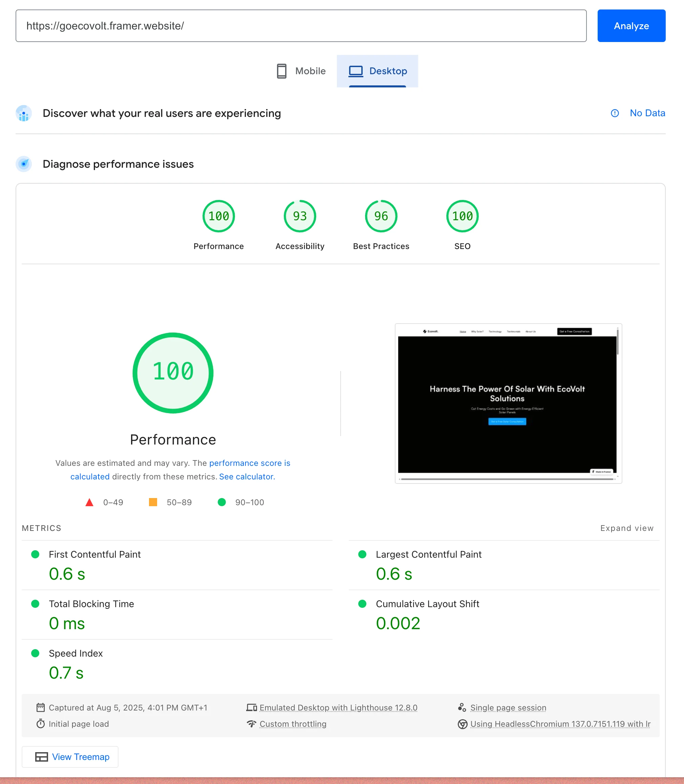Screen dimensions: 684x784
Task: Click the Chrome icon next to HeadlessChromium
Action: pos(462,724)
